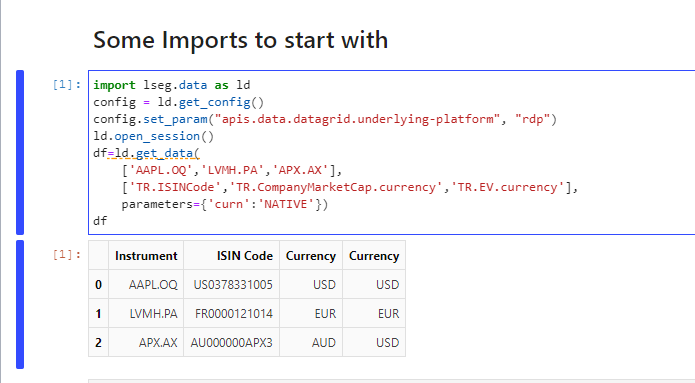Click the input prompt [1]: of code cell
The image size is (695, 383).
pyautogui.click(x=67, y=85)
